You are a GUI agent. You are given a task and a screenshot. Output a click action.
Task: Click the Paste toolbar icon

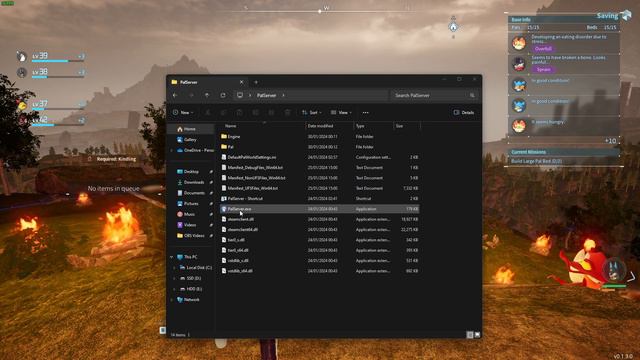[x=240, y=112]
